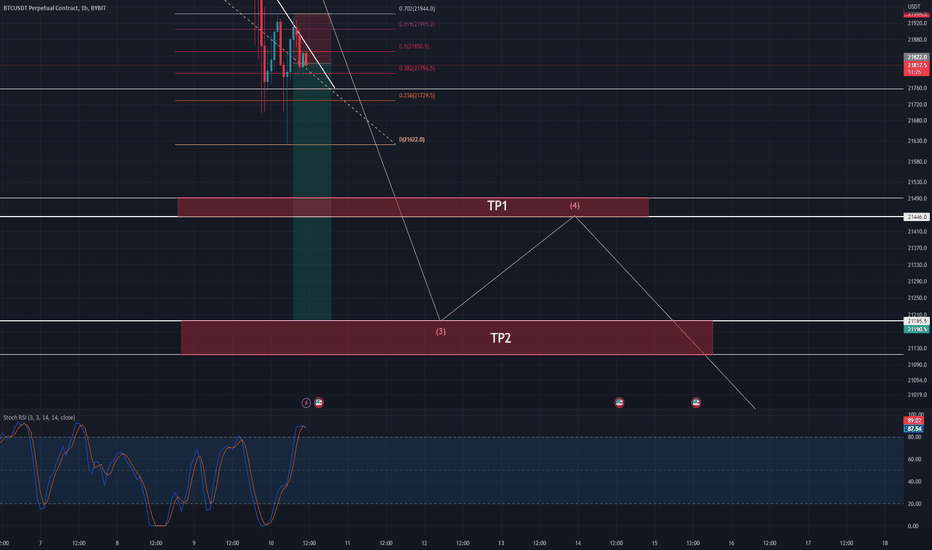932x550 pixels.
Task: Click the date label 10 on time axis
Action: [x=270, y=543]
